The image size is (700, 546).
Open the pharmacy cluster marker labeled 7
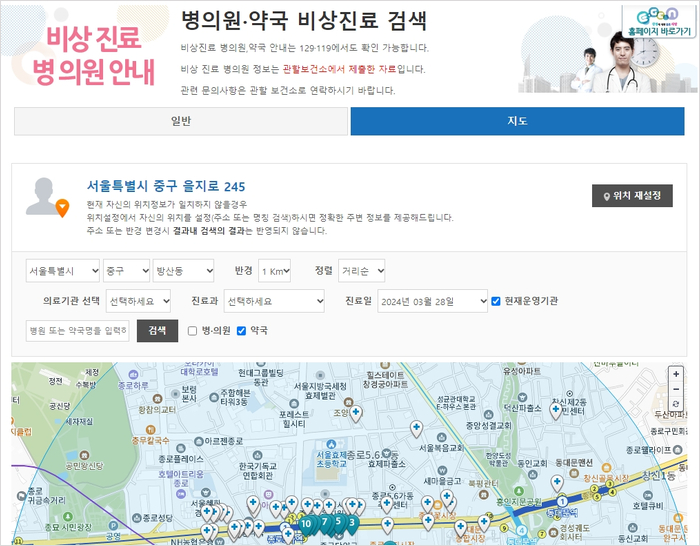[325, 522]
